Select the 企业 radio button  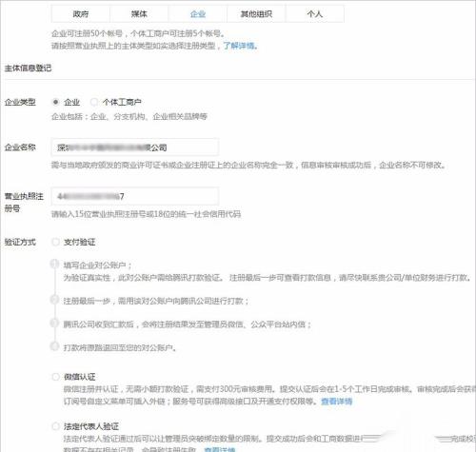[x=55, y=102]
